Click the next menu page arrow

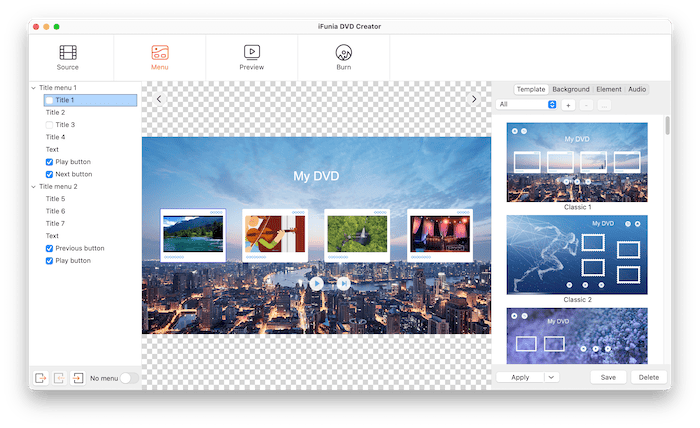[474, 99]
